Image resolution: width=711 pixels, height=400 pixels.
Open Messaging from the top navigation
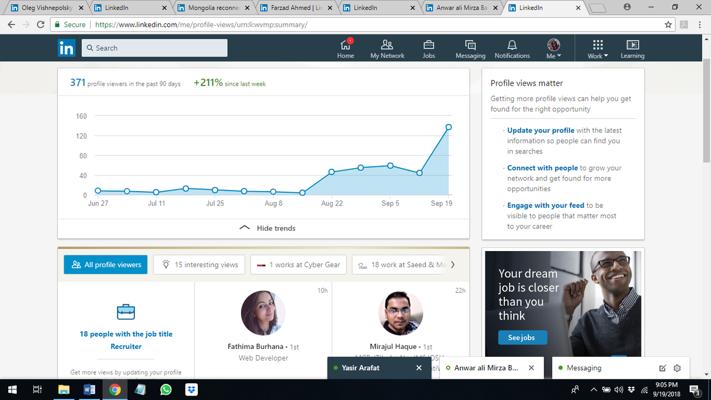tap(470, 49)
